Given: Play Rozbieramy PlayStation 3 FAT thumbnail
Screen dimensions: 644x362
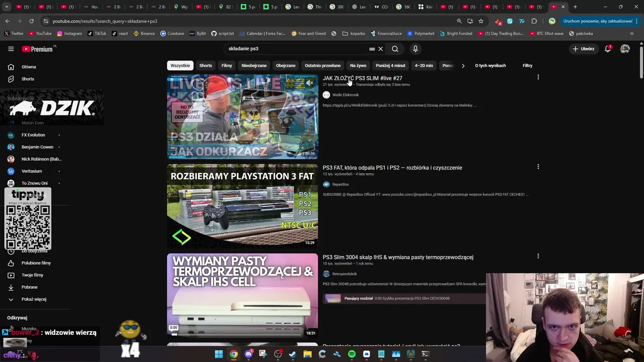Looking at the screenshot, I should point(243,206).
